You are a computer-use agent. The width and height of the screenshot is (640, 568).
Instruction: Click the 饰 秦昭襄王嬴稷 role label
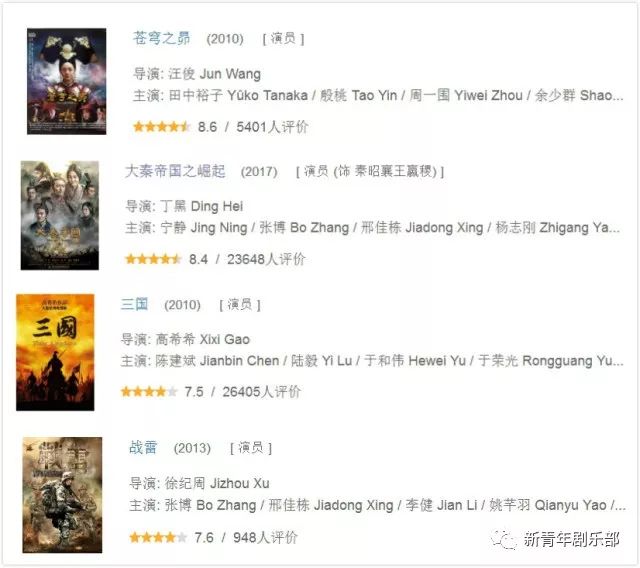pyautogui.click(x=385, y=171)
